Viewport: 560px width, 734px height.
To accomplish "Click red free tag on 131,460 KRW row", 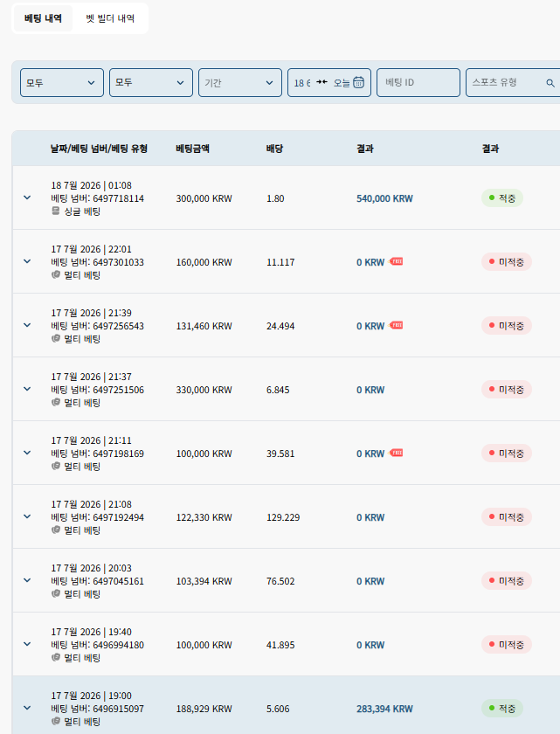I will 397,325.
